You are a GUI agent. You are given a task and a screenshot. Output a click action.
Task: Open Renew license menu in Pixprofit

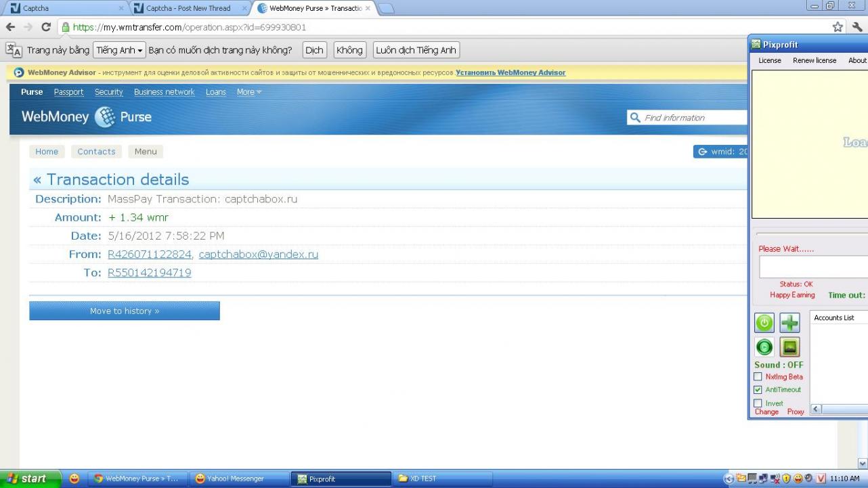(815, 60)
